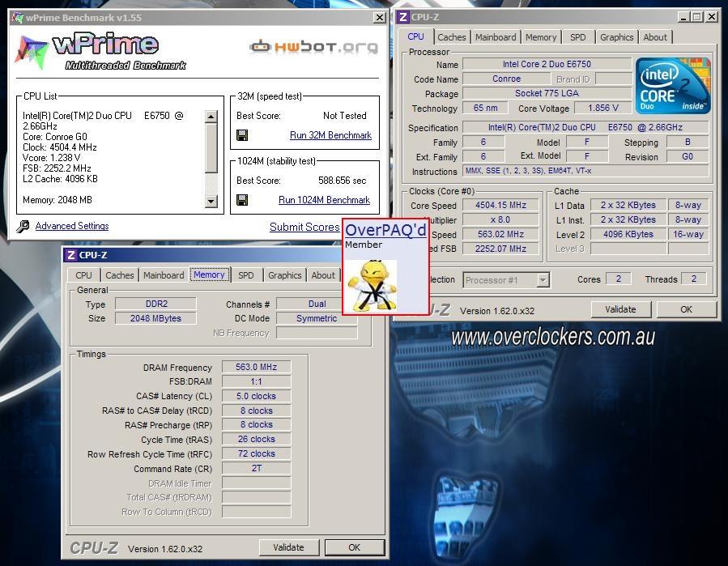The height and width of the screenshot is (566, 728).
Task: Minimize the right CPU-Z window
Action: pos(683,17)
